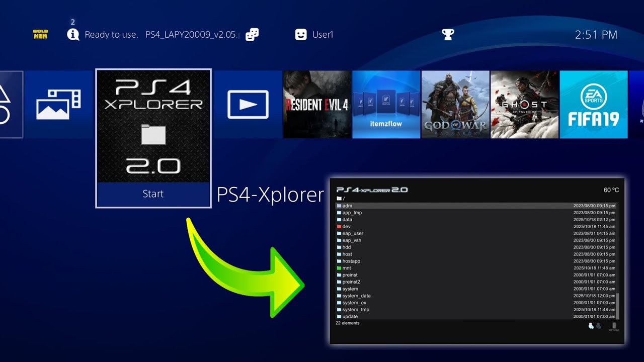The height and width of the screenshot is (362, 644).
Task: Click the 2025/10/18 11:45 am date of dev
Action: (x=594, y=227)
